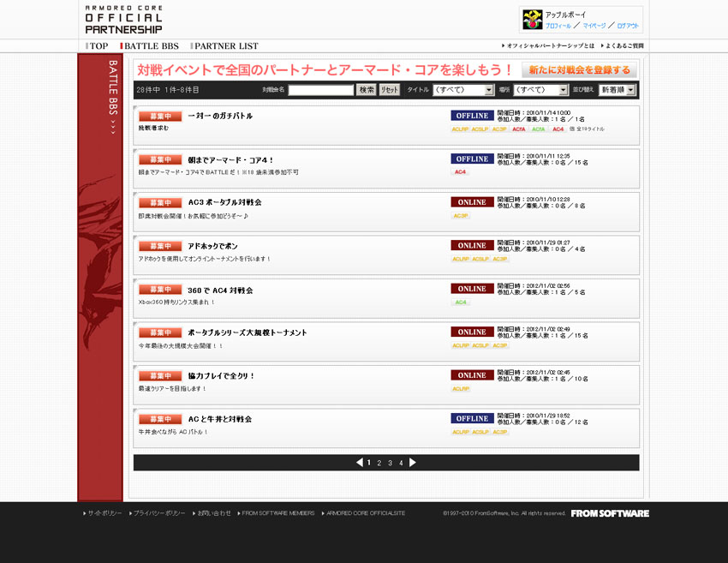
Task: Click green ACfA tag in 一対一のガチバトル row
Action: 538,129
